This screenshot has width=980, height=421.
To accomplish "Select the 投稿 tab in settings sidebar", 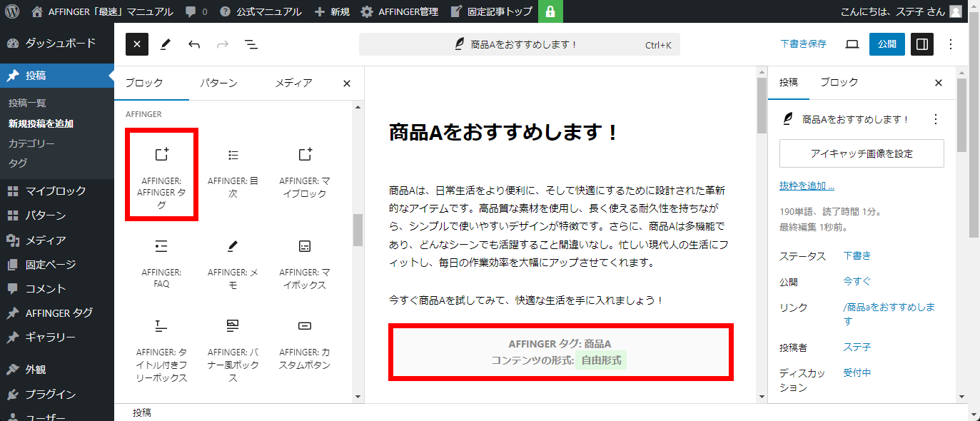I will 789,83.
